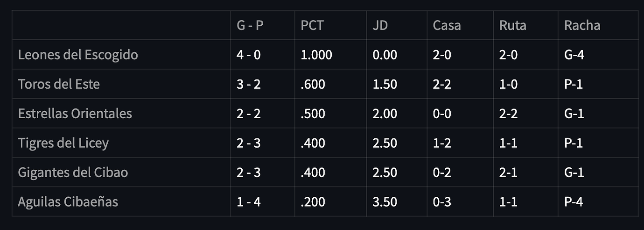Click Aguilas Cibaeñas team name
The height and width of the screenshot is (230, 644).
pos(68,202)
